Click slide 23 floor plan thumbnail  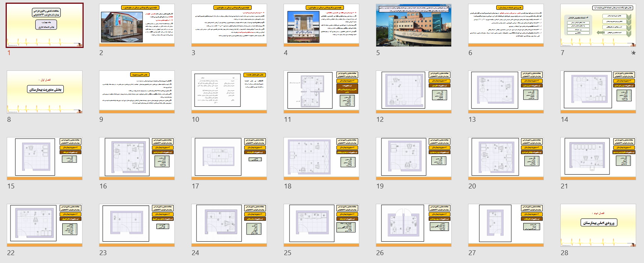click(137, 225)
